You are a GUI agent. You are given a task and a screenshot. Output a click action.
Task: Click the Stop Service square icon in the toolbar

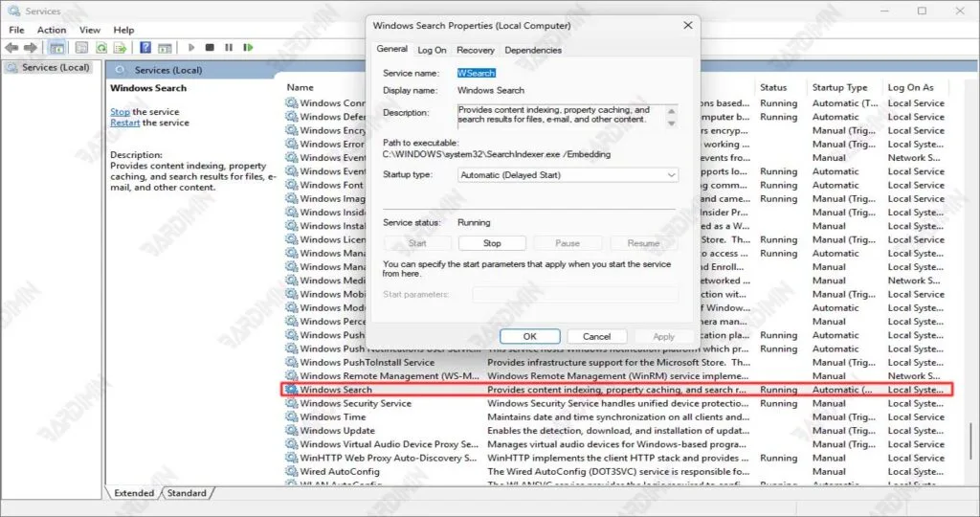click(210, 48)
